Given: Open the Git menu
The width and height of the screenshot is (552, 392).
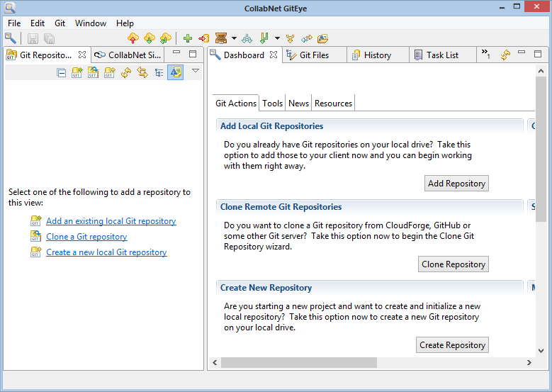Looking at the screenshot, I should click(x=60, y=23).
